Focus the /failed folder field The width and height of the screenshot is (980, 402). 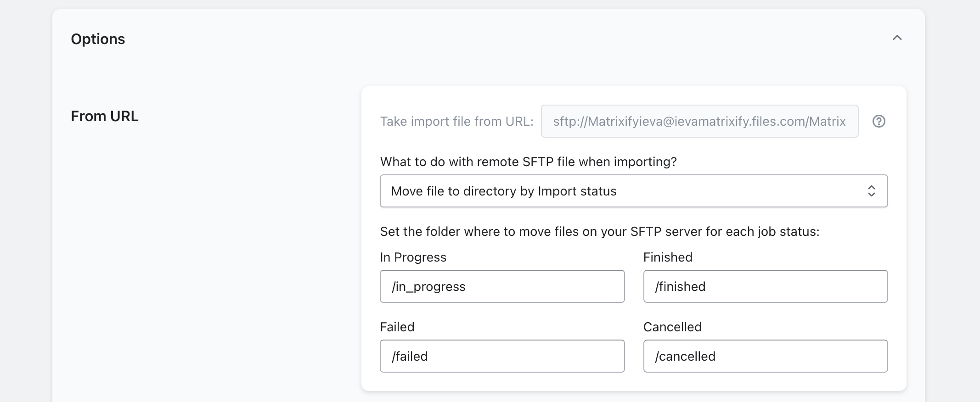tap(502, 356)
